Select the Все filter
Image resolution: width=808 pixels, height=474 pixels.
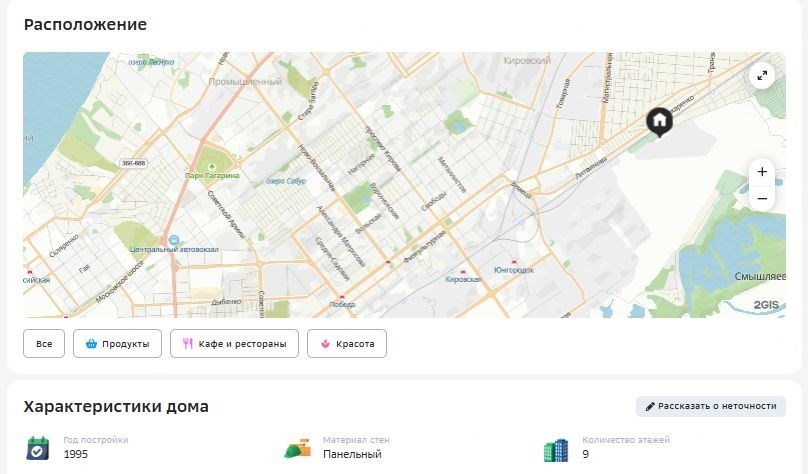[44, 344]
